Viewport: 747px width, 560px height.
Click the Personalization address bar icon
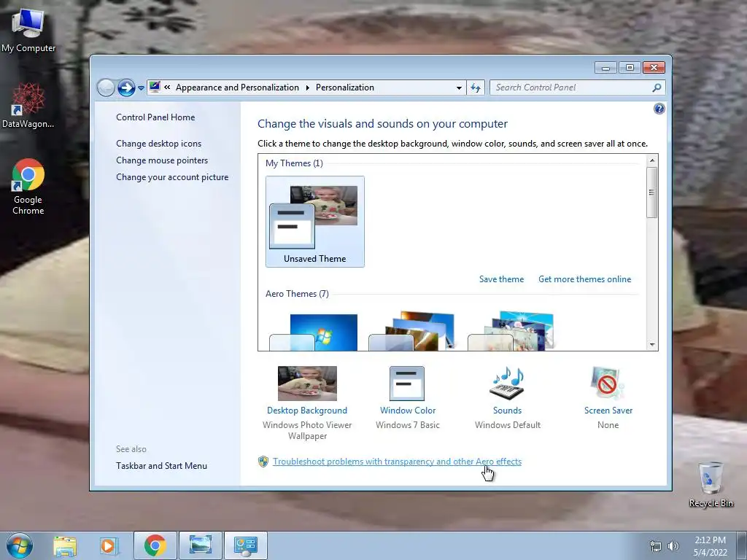coord(155,87)
